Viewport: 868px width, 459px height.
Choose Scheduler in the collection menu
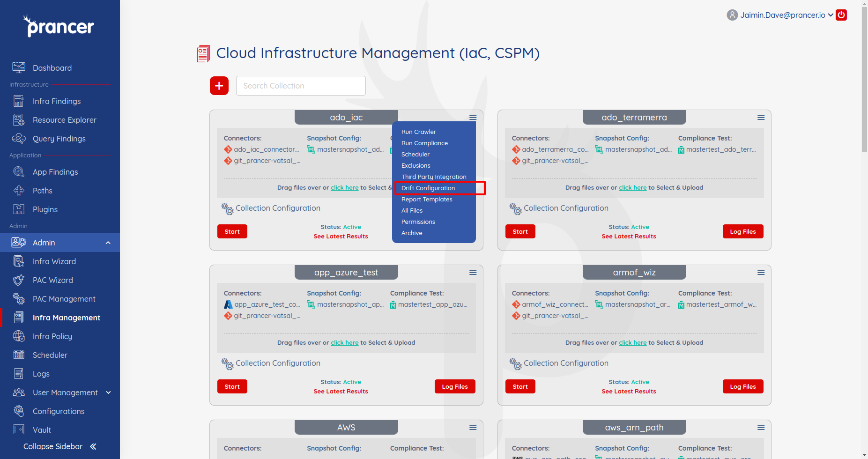(415, 155)
